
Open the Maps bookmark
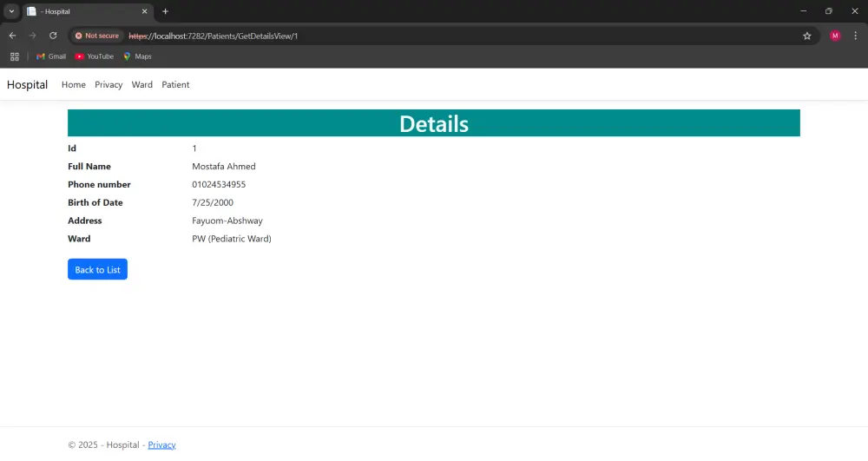137,56
